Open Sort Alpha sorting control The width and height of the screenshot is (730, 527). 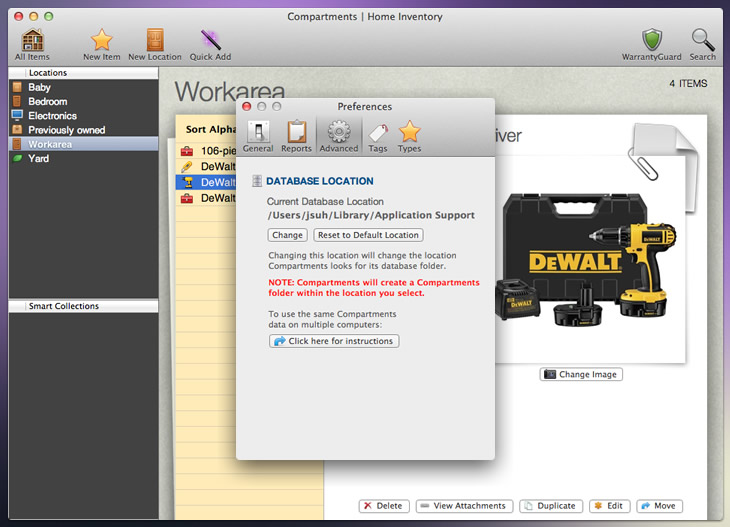(210, 129)
